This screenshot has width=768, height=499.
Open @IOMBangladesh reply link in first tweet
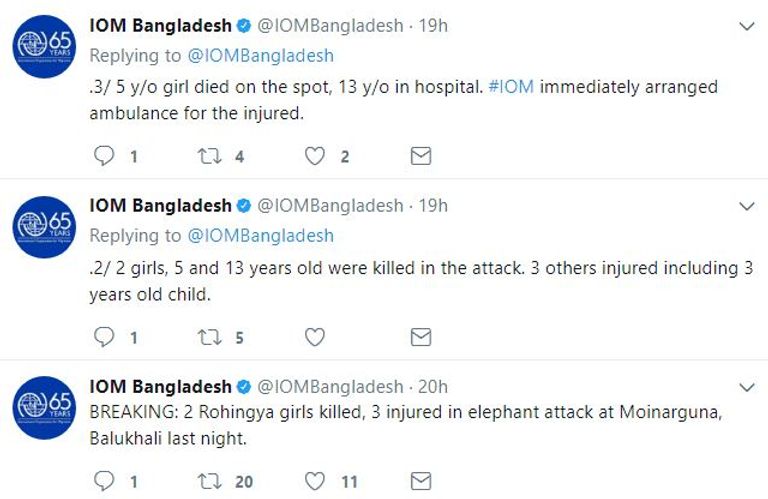pos(258,55)
